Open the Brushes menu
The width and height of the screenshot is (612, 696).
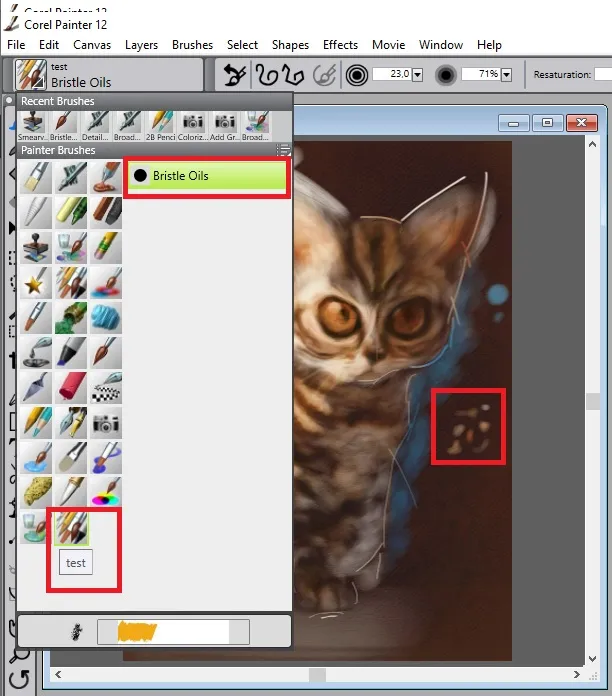[x=192, y=45]
